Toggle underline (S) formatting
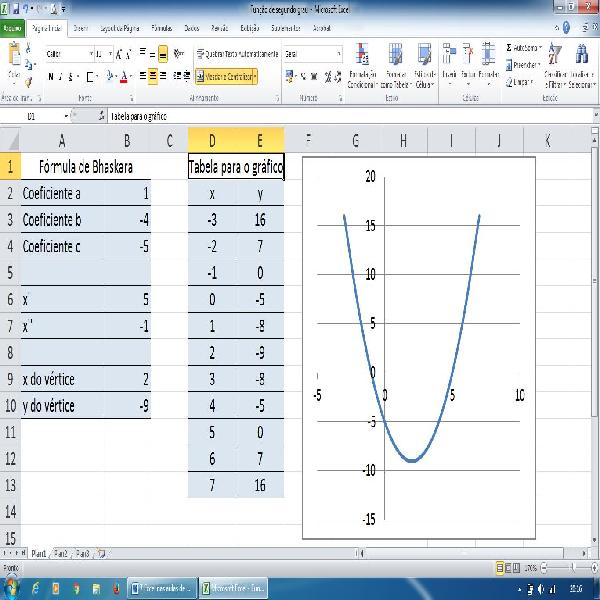The width and height of the screenshot is (600, 600). tap(70, 77)
